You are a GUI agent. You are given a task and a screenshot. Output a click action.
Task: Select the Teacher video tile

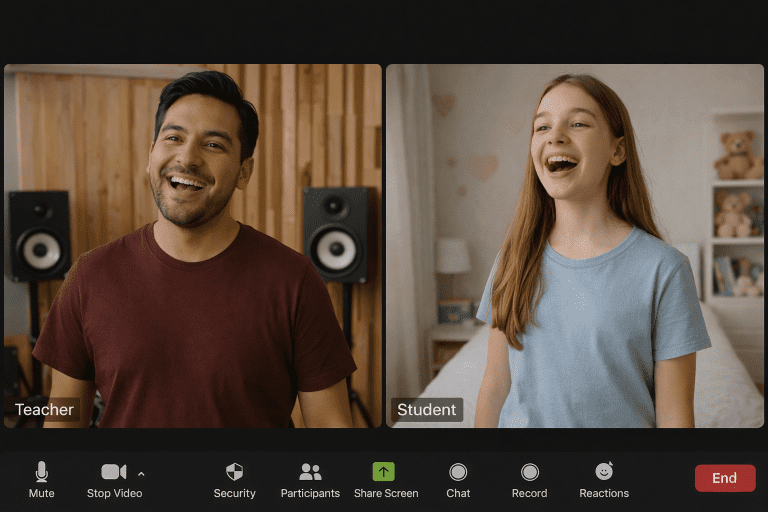click(x=193, y=246)
